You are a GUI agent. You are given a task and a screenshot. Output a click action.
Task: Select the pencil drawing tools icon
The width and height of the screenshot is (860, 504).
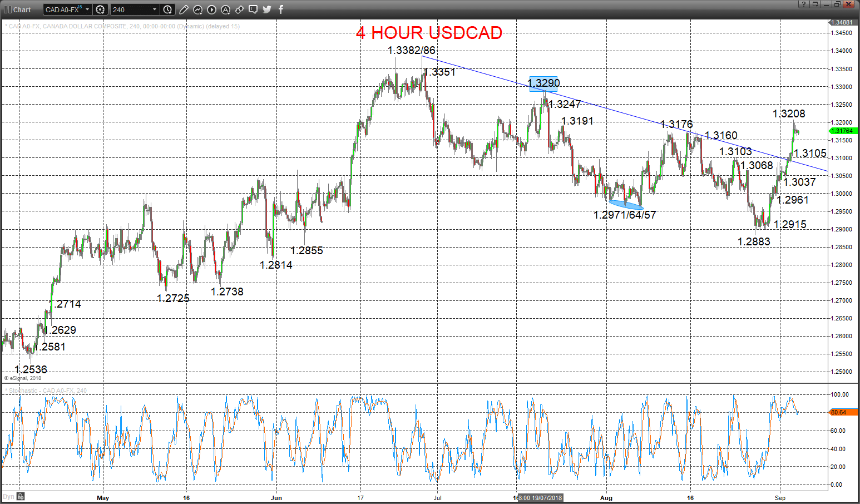click(x=184, y=9)
